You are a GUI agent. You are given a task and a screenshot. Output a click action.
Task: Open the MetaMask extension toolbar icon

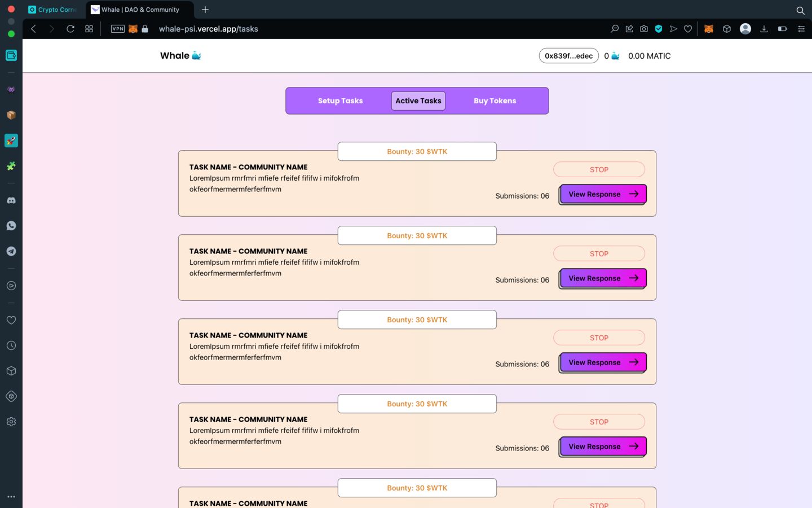[709, 29]
